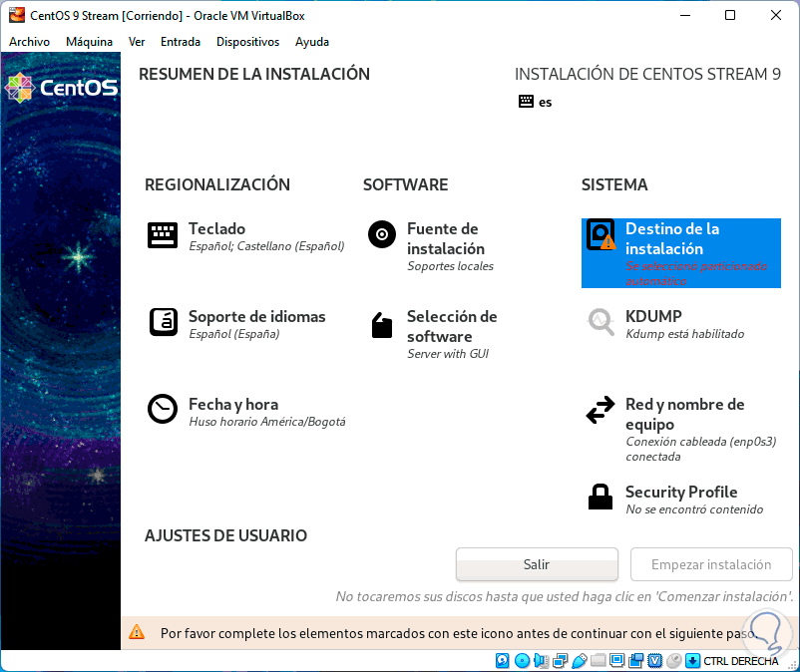Open the Archivo menu

tap(30, 42)
